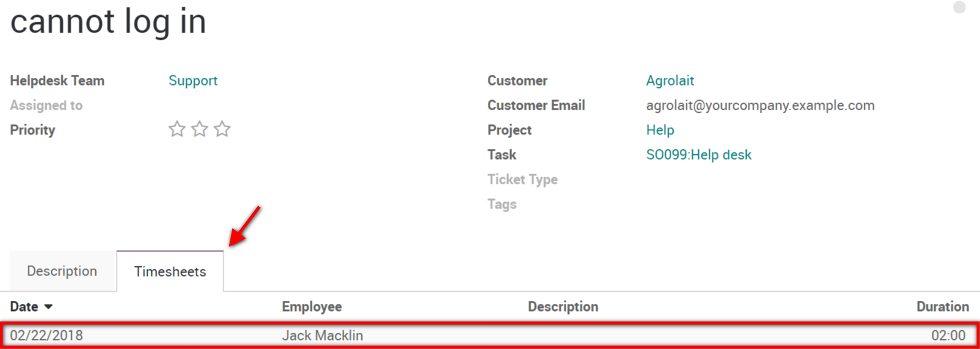The width and height of the screenshot is (980, 349).
Task: Click the customer email address text
Action: click(x=760, y=105)
